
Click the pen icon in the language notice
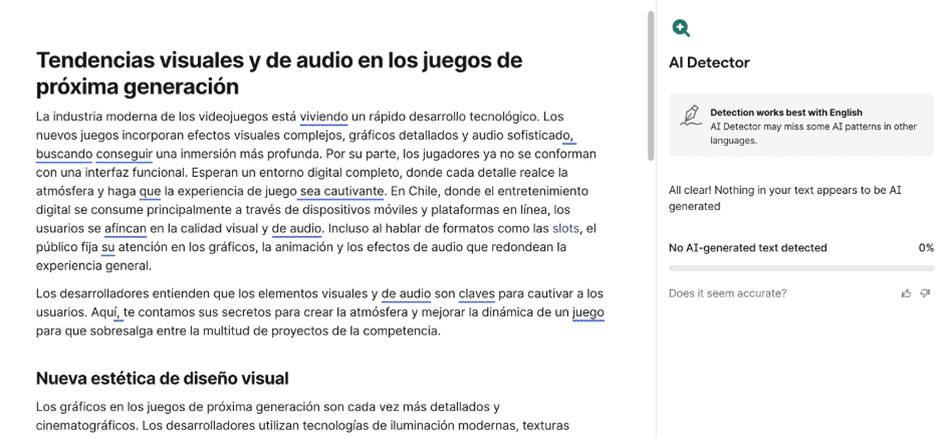pos(689,116)
